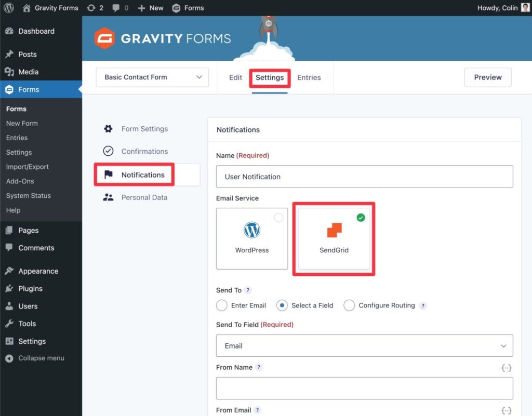Screen dimensions: 532x416
Task: Expand merge tags for From Name field
Action: 506,368
